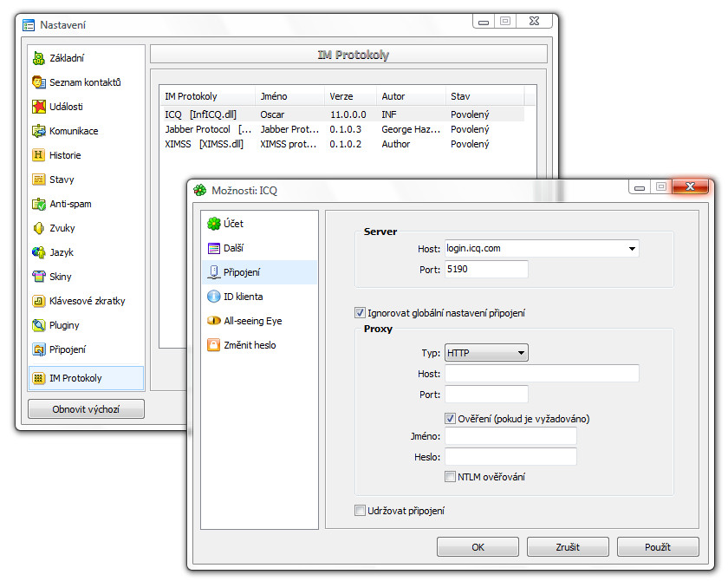Click the OK button
Screen dimensions: 728x581
click(478, 547)
